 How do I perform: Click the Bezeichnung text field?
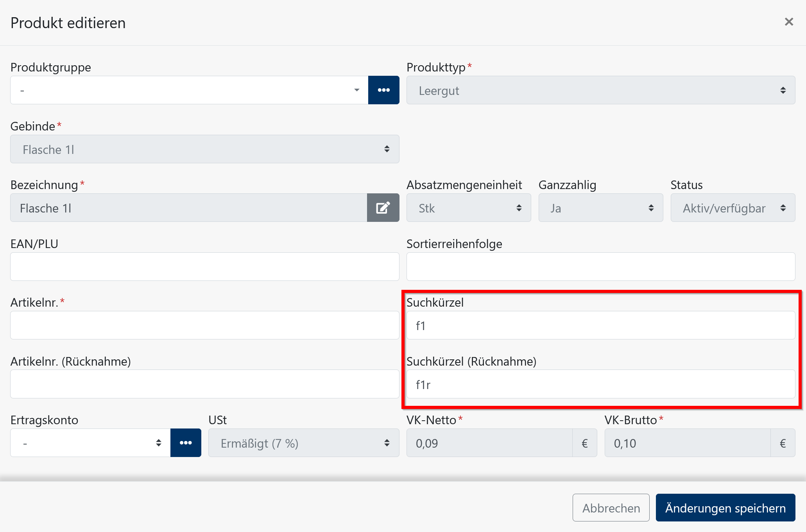tap(189, 208)
